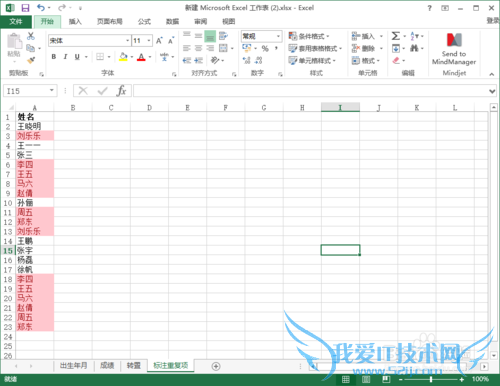The height and width of the screenshot is (386, 500).
Task: Switch to the Formulas ribbon tab
Action: coord(144,22)
